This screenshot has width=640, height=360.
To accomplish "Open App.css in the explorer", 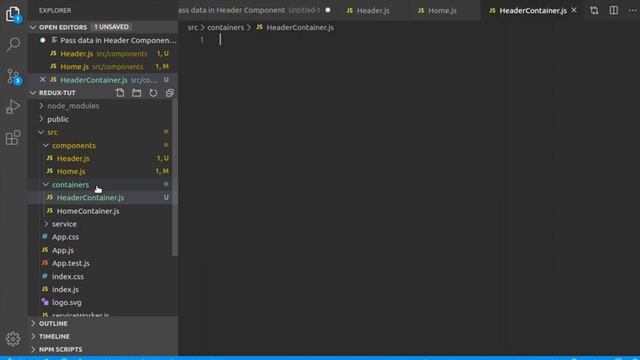I will coord(65,237).
